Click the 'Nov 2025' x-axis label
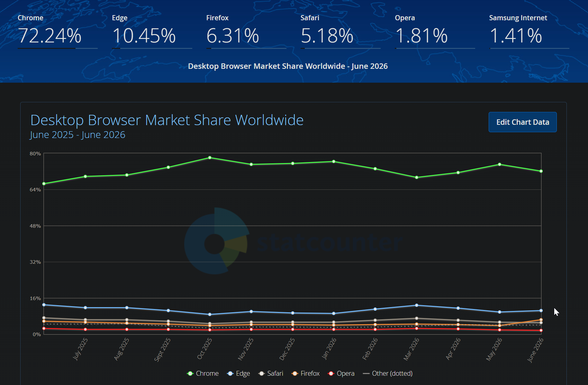Image resolution: width=588 pixels, height=385 pixels. pyautogui.click(x=246, y=349)
